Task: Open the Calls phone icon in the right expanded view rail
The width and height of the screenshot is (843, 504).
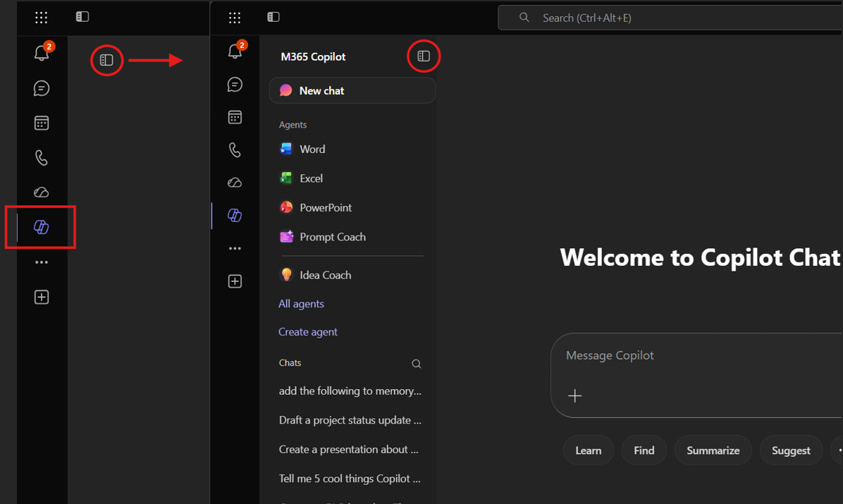Action: point(235,149)
